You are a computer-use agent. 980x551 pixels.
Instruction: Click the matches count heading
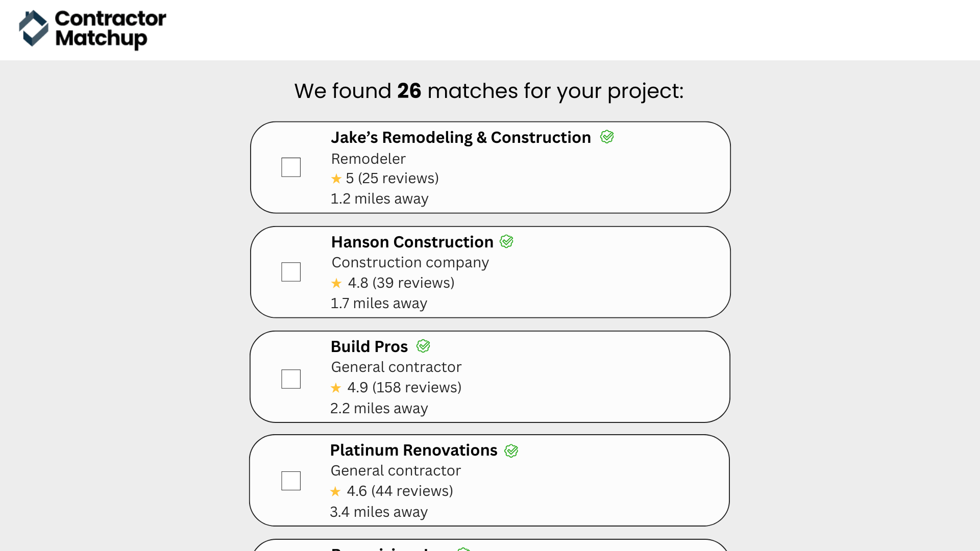[x=489, y=90]
